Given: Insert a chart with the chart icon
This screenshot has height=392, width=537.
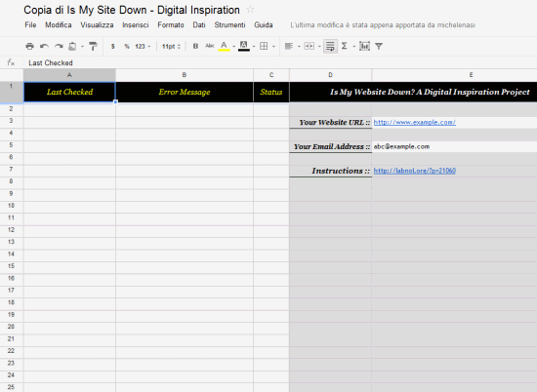Looking at the screenshot, I should pos(365,46).
